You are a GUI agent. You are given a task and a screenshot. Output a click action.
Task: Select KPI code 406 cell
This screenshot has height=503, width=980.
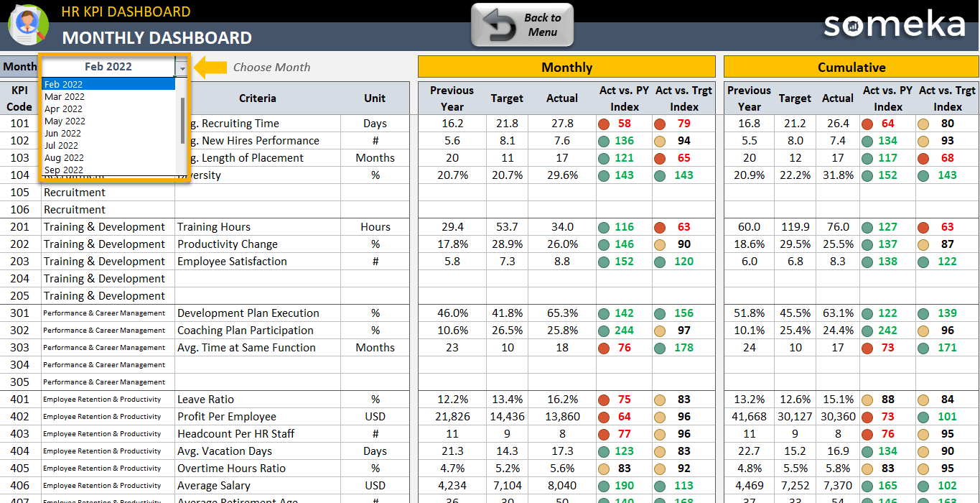pyautogui.click(x=20, y=486)
